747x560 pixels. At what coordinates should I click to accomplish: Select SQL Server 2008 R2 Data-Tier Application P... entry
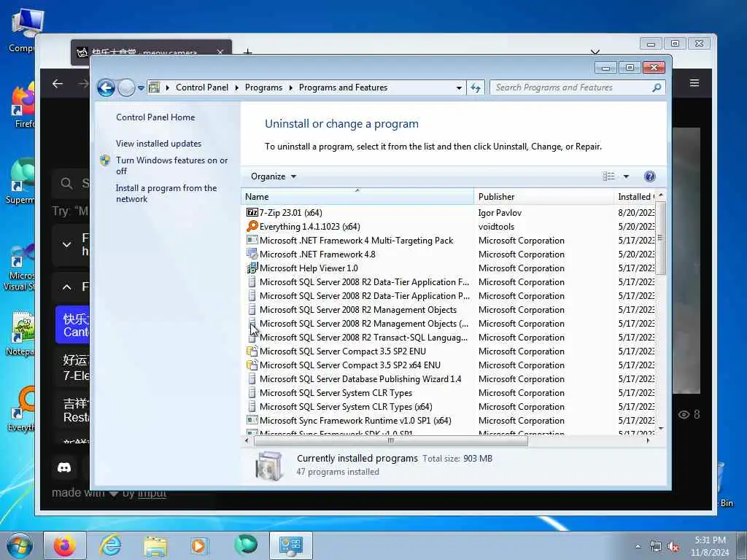[364, 296]
